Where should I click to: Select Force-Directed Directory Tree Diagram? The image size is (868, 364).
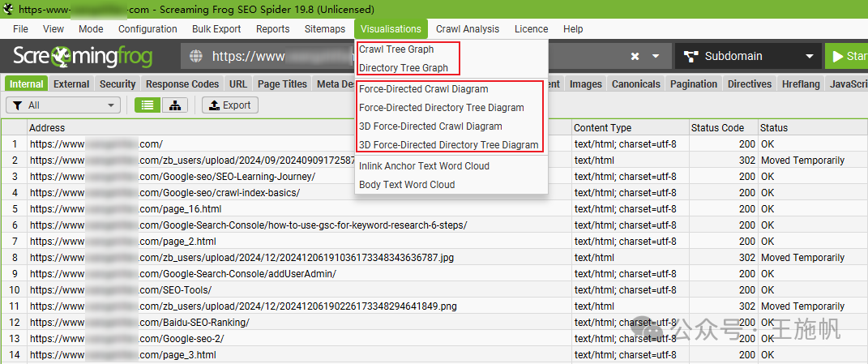[441, 108]
